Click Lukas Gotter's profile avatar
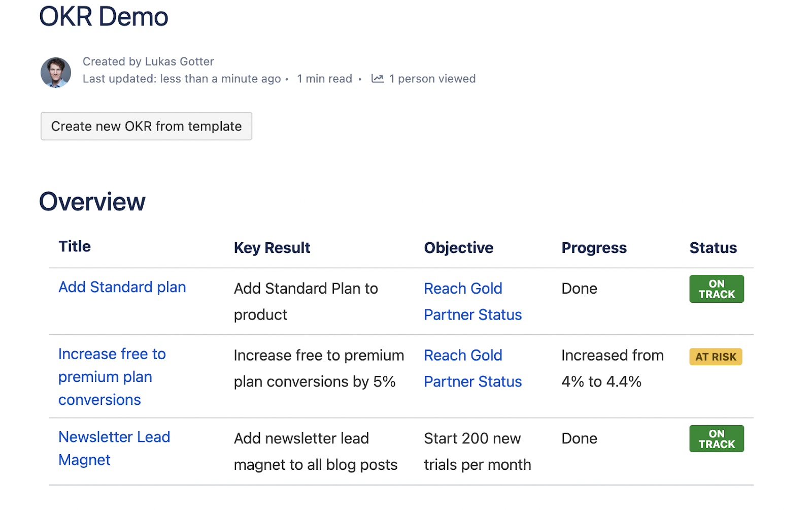 [x=56, y=72]
